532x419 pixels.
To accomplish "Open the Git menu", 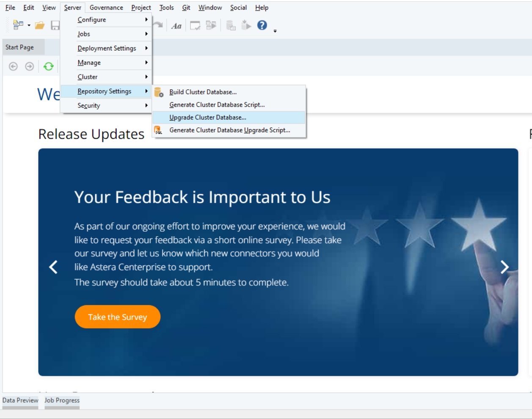I will coord(186,8).
